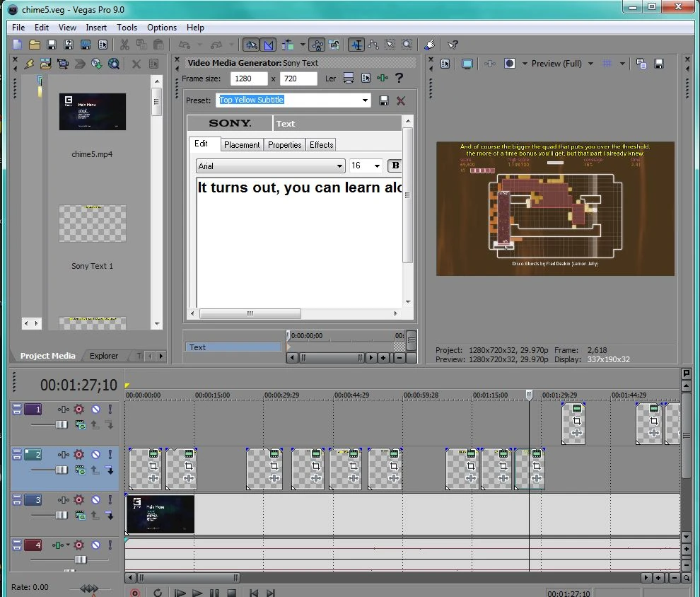Screen dimensions: 700x597
Task: Open the Insert menu
Action: pyautogui.click(x=96, y=28)
